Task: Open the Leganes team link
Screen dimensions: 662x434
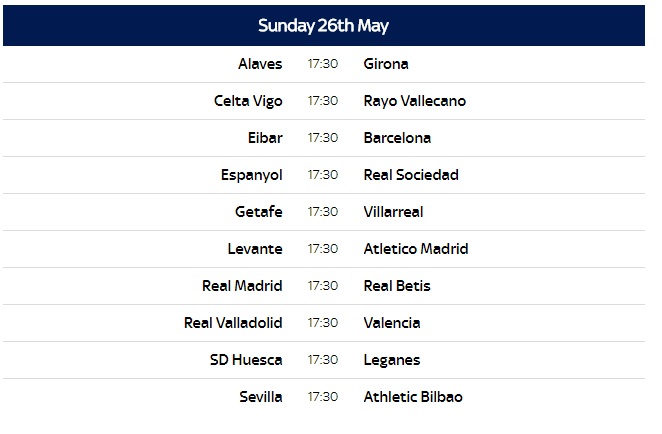Action: [x=391, y=360]
